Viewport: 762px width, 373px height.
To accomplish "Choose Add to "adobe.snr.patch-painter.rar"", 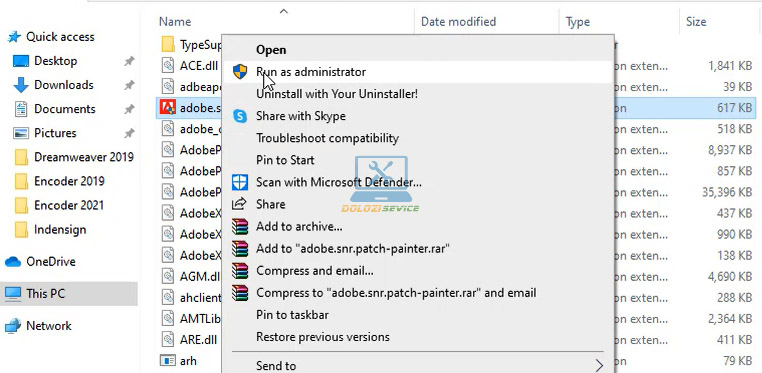I will [418, 249].
